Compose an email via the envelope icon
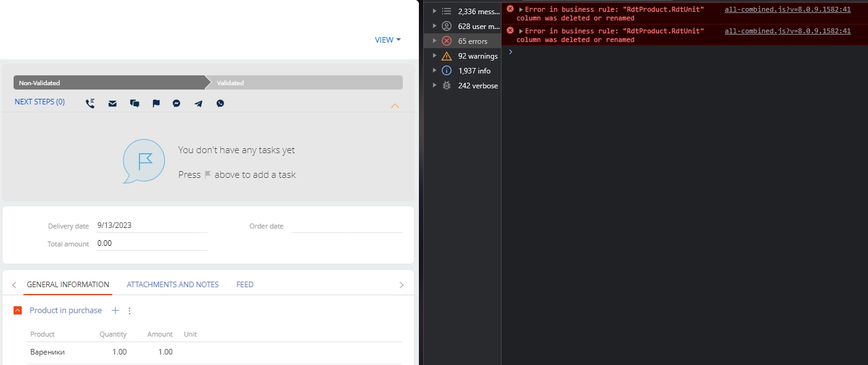The height and width of the screenshot is (365, 868). coord(112,104)
